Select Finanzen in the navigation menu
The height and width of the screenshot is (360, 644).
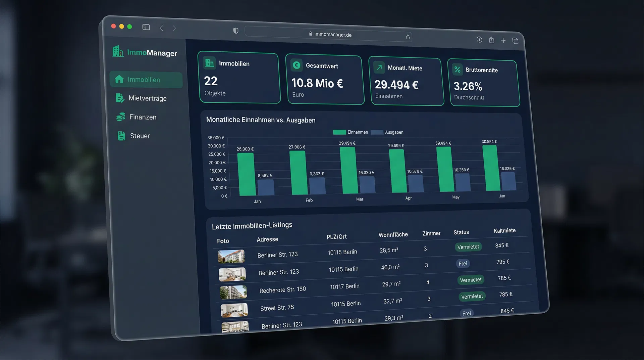tap(143, 117)
